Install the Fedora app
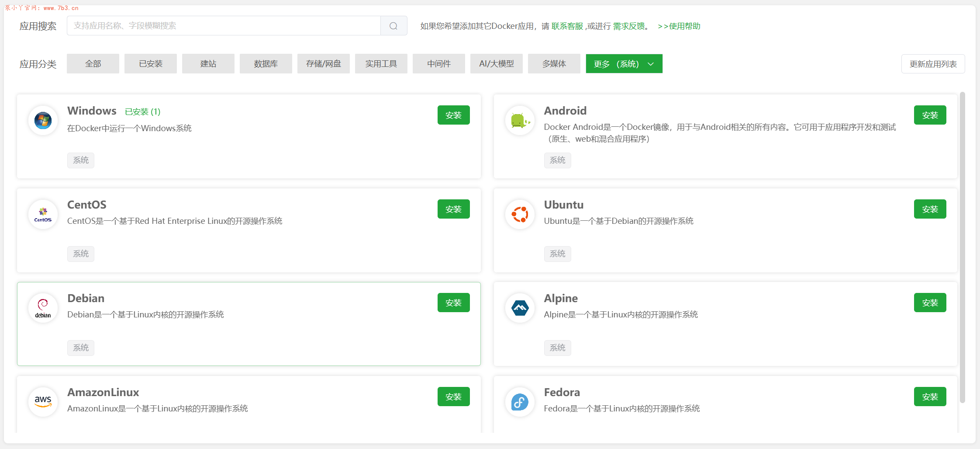Screen dimensions: 980x449 [x=930, y=397]
